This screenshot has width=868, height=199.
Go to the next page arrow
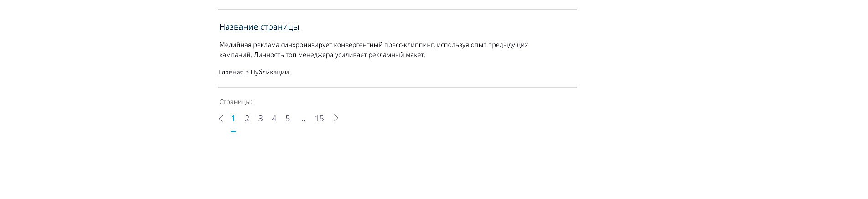(336, 118)
